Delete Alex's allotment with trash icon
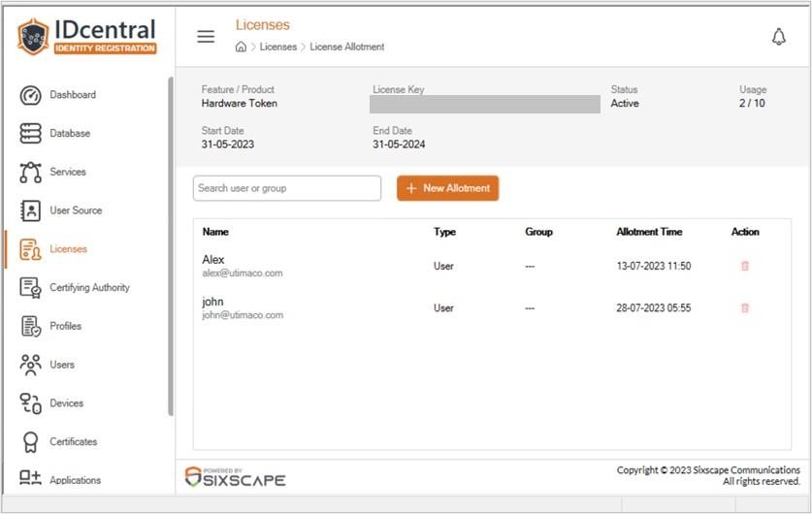The width and height of the screenshot is (812, 514). click(x=745, y=266)
